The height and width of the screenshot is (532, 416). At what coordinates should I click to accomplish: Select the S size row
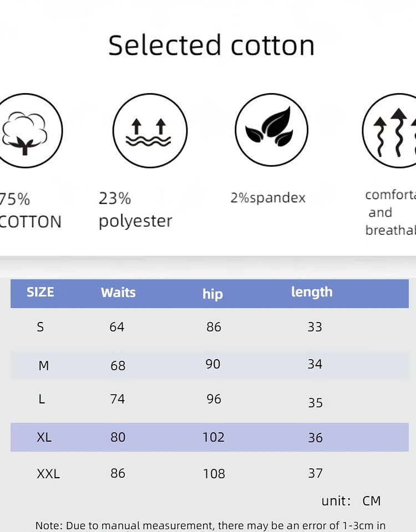[x=210, y=327]
